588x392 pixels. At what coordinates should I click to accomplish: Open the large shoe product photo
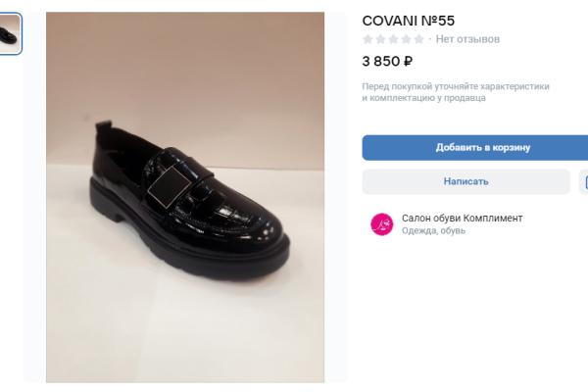click(x=185, y=196)
